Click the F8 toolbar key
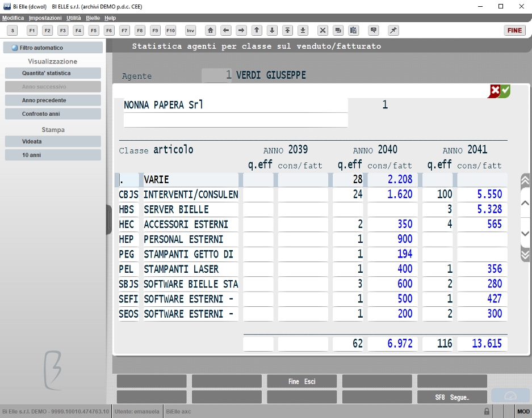 (x=140, y=31)
